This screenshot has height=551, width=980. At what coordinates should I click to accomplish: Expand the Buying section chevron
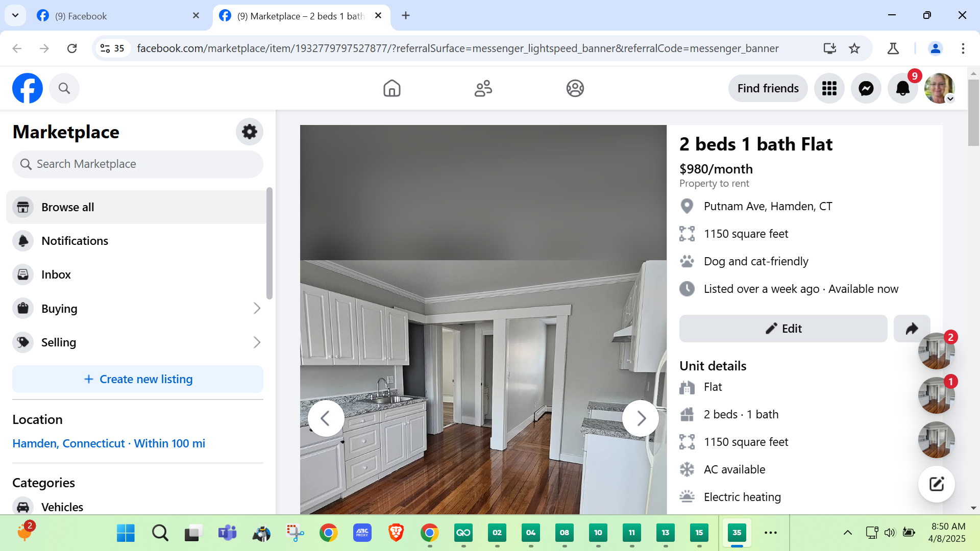pyautogui.click(x=257, y=308)
